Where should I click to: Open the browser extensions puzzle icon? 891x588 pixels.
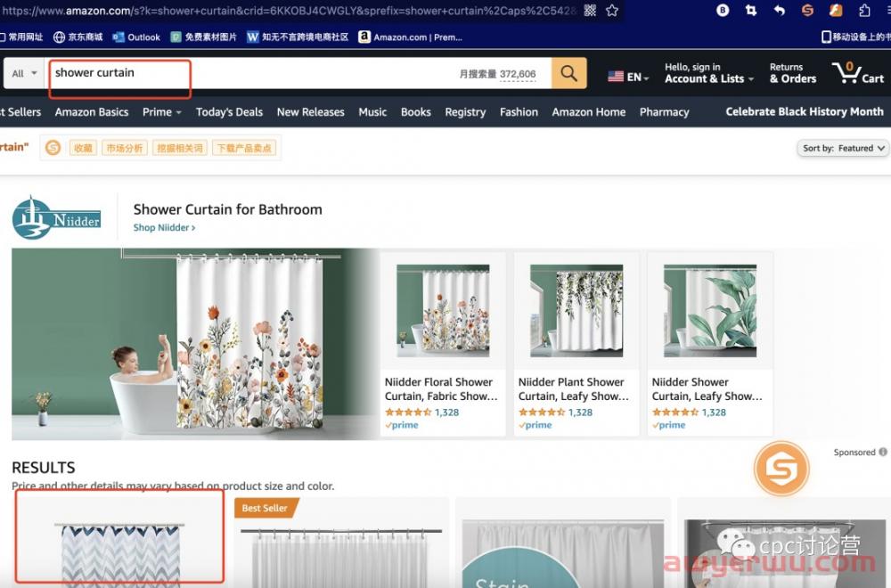pos(864,10)
